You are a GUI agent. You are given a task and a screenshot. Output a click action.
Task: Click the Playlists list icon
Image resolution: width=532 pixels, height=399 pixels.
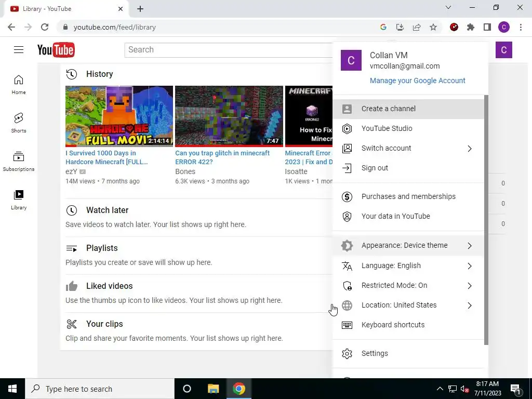coord(72,248)
